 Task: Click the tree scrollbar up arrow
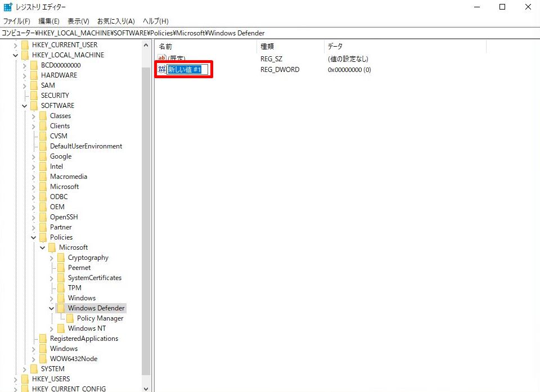(146, 45)
